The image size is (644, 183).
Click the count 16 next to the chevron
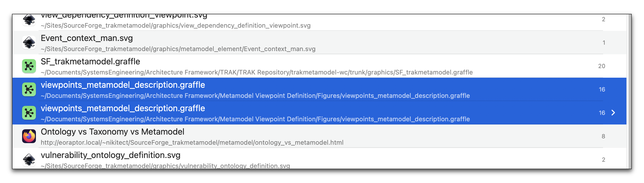(602, 113)
